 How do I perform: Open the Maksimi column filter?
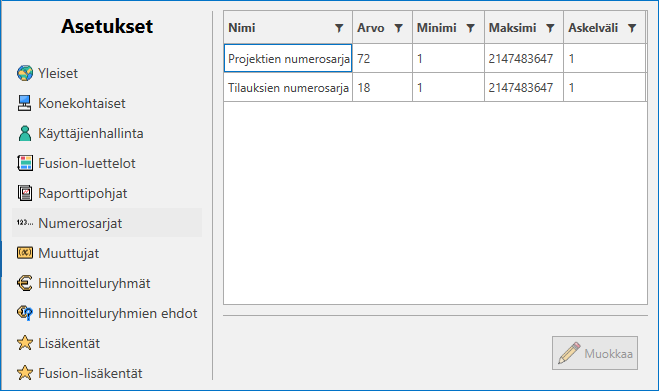550,28
